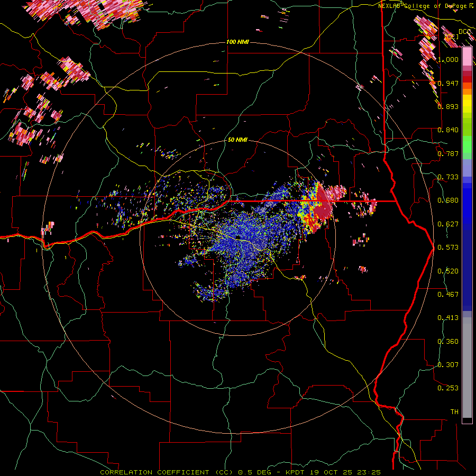Click the 0.627 legend value

[x=448, y=224]
